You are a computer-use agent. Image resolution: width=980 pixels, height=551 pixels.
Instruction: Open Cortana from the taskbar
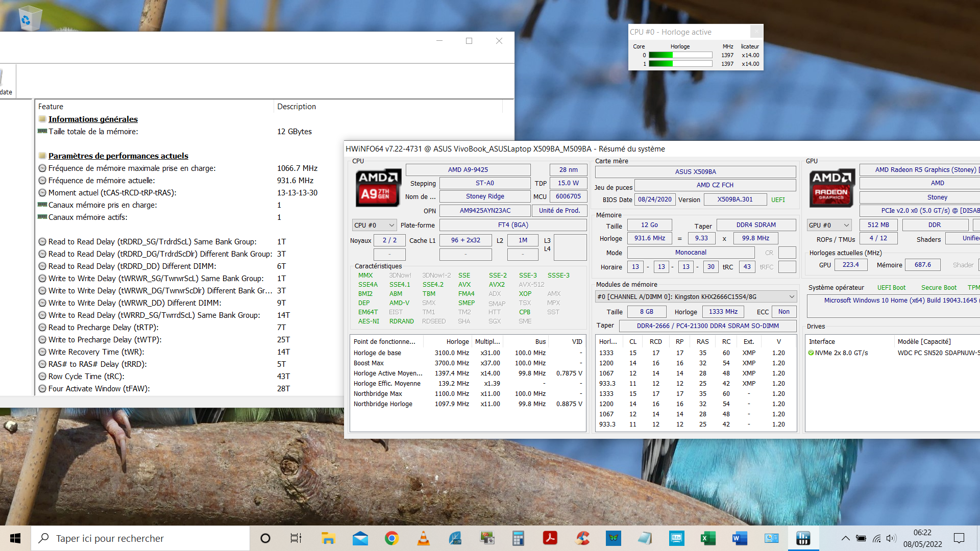pos(265,538)
